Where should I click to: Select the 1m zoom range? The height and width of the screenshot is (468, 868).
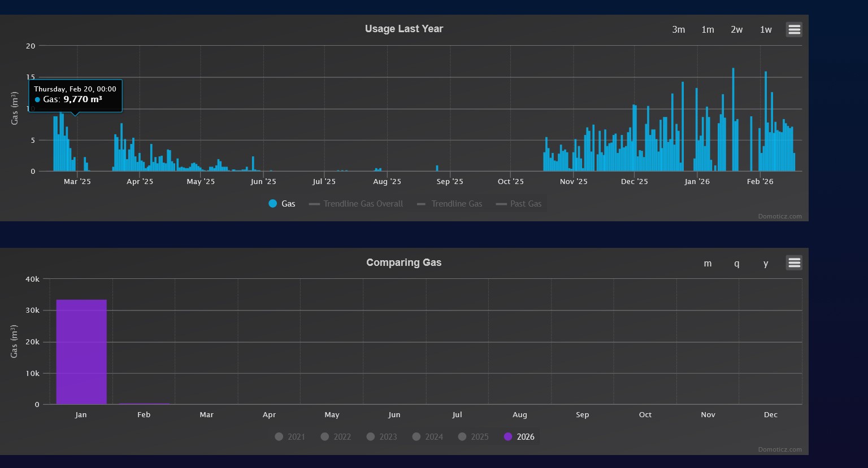[708, 30]
